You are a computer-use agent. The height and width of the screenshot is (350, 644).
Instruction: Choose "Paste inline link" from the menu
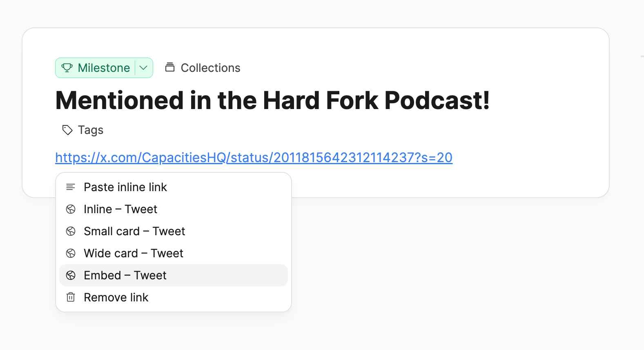(125, 187)
